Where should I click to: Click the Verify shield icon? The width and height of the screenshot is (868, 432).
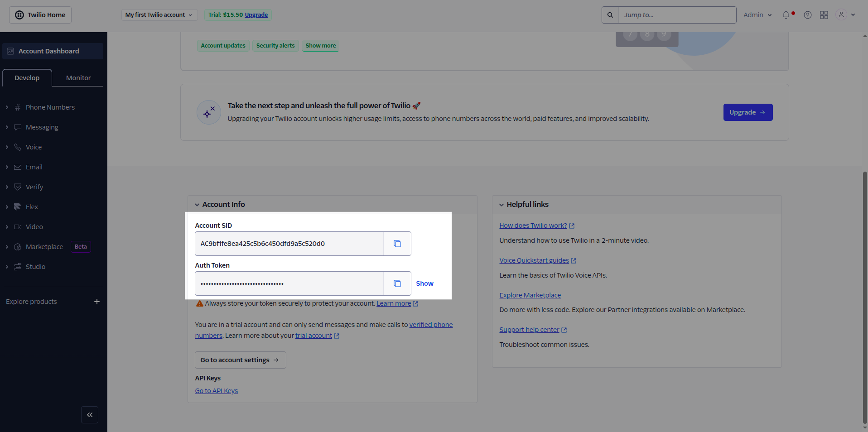[x=18, y=187]
